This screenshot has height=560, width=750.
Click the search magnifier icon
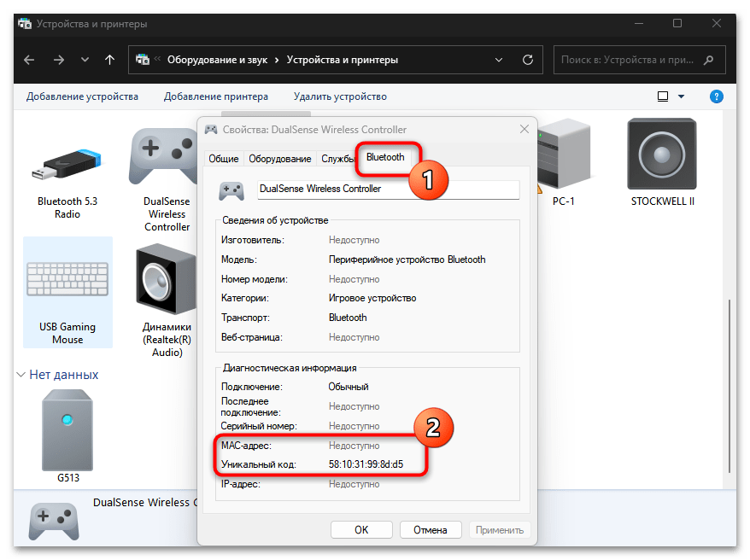[x=708, y=60]
